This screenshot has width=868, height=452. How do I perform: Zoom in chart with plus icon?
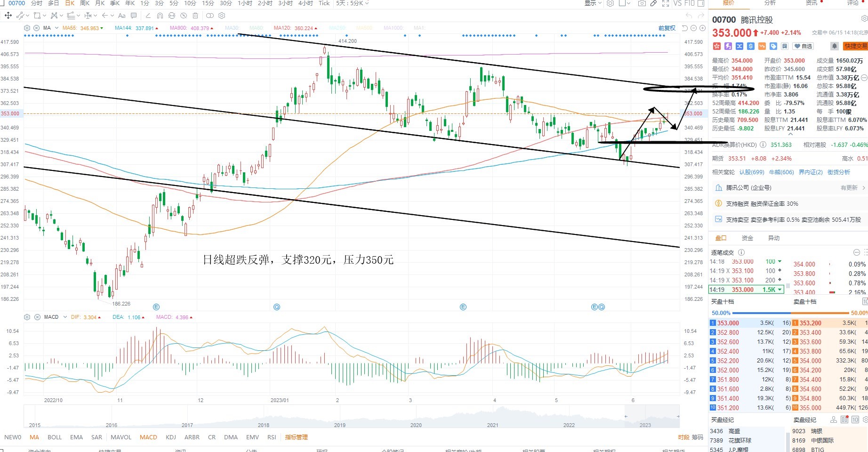(702, 28)
